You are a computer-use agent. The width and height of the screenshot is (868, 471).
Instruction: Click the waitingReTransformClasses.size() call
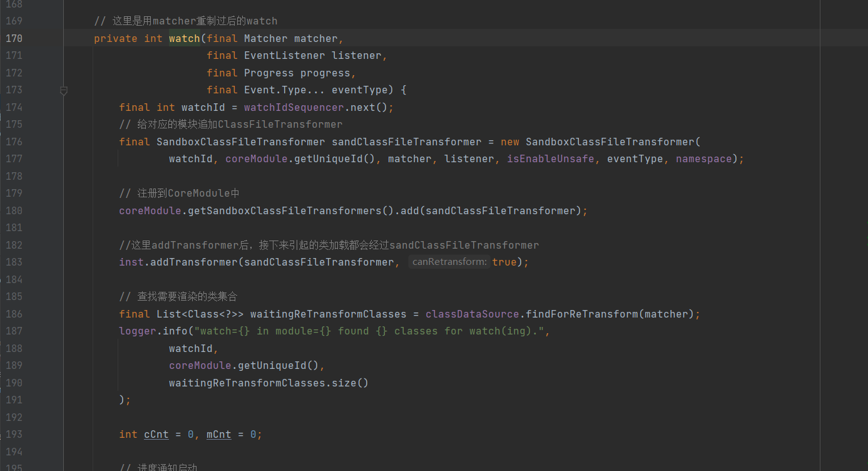point(268,383)
